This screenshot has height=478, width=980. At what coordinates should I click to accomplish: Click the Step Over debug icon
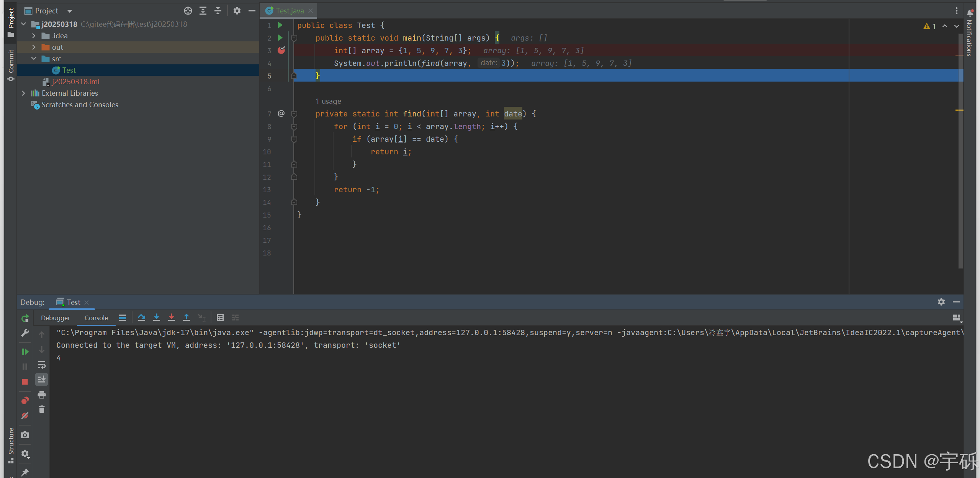(141, 318)
